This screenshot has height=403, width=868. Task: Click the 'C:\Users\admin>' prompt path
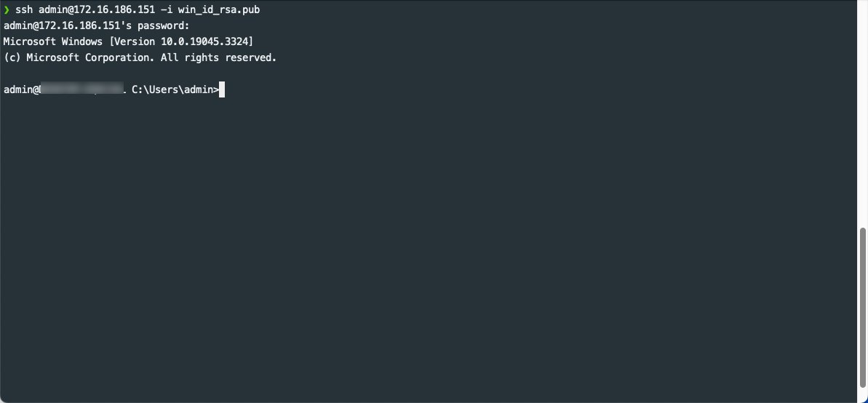coord(175,89)
